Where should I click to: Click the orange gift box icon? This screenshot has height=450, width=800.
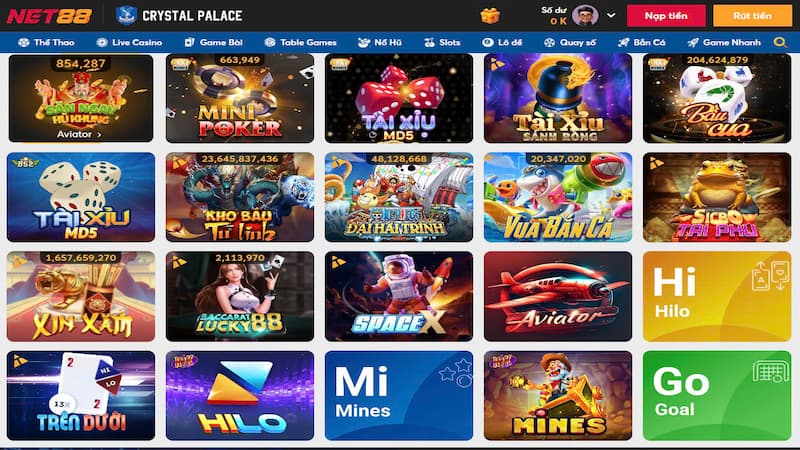coord(489,16)
